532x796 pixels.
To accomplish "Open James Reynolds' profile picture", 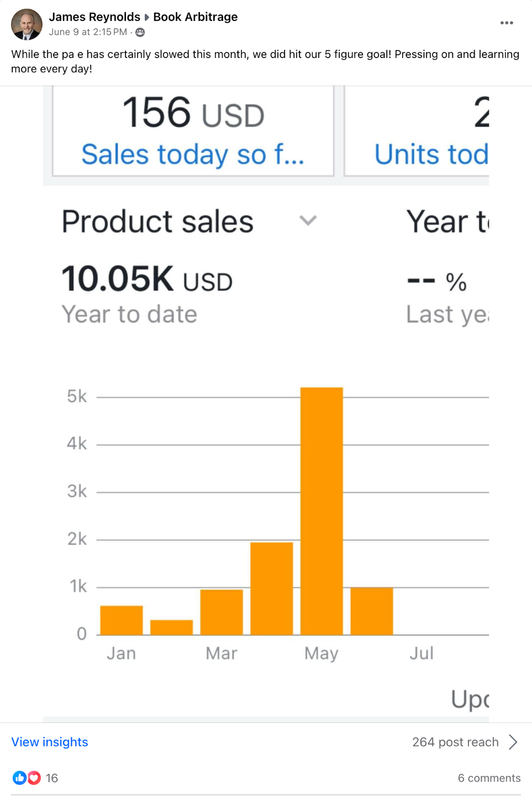I will coord(27,24).
